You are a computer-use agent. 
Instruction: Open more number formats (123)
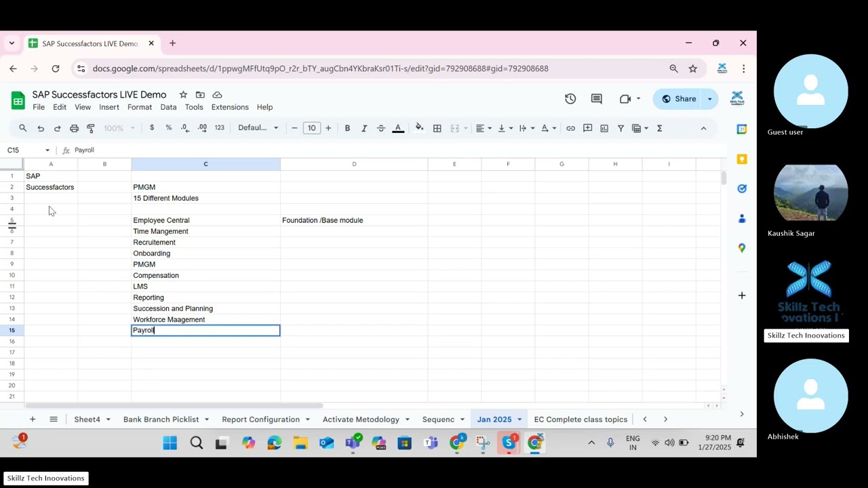coord(219,127)
